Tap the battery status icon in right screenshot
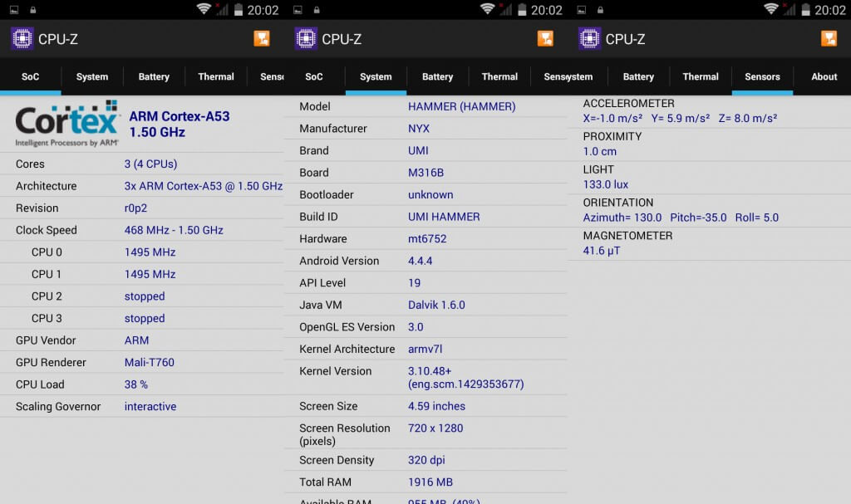 tap(806, 10)
